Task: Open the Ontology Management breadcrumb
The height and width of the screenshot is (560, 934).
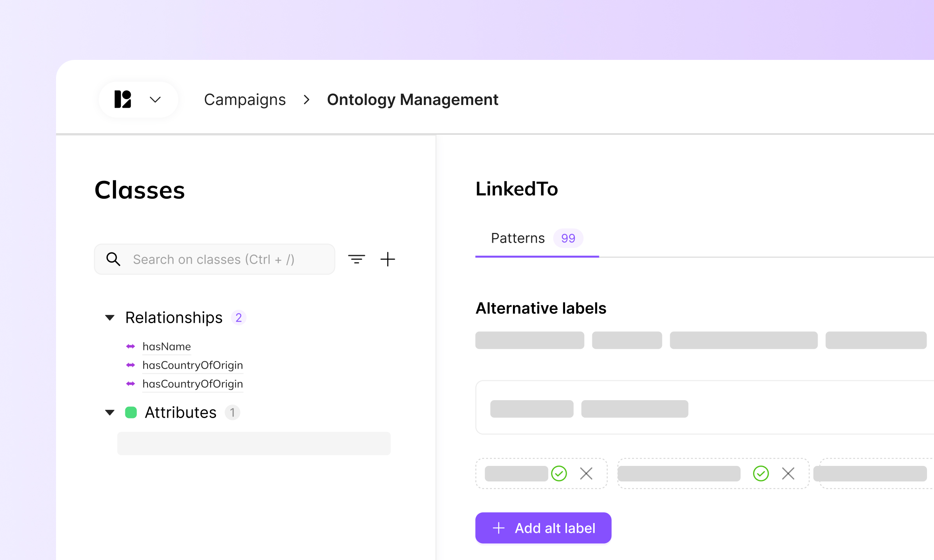Action: 412,100
